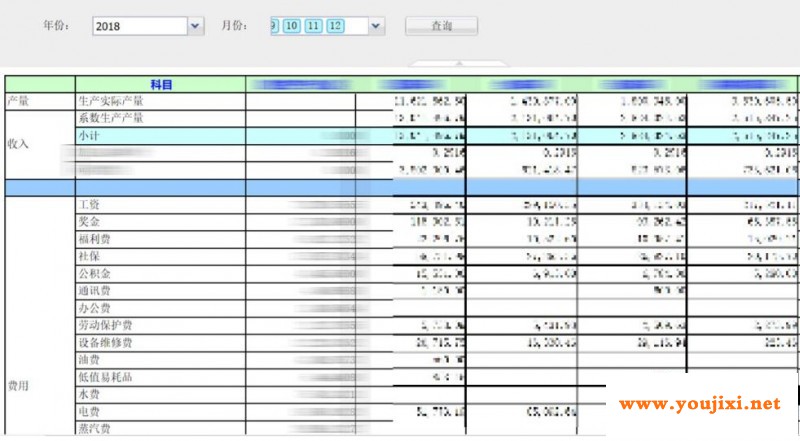Select the 系数生产产量 row
Image resolution: width=800 pixels, height=441 pixels.
pos(111,118)
